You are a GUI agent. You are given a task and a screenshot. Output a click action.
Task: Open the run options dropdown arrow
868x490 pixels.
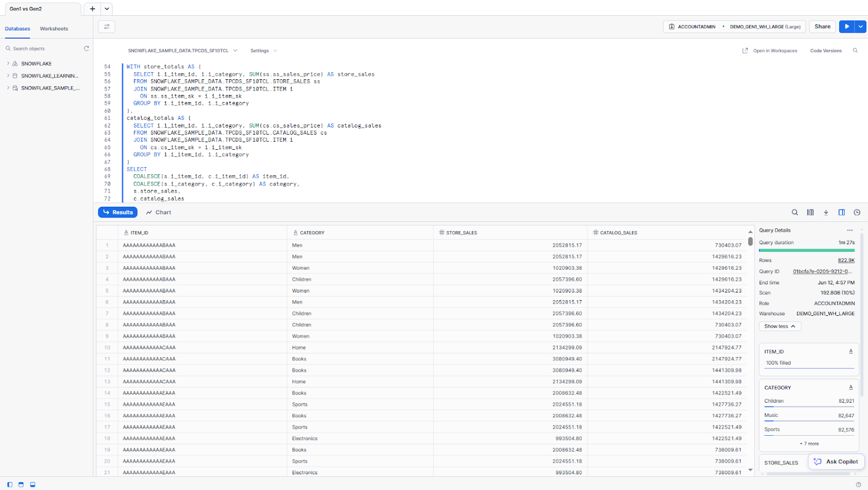click(860, 27)
